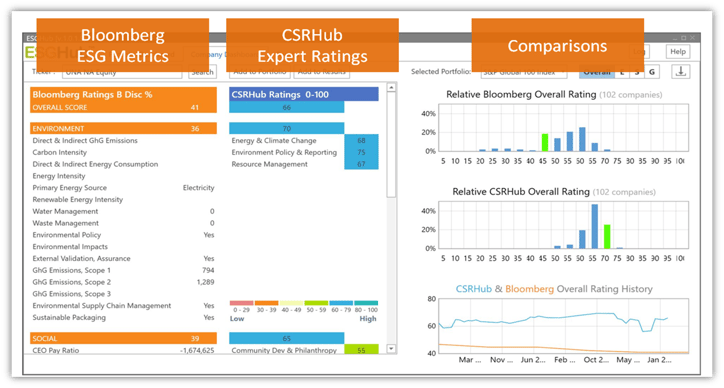Select the External Validation, Assurance row
This screenshot has height=388, width=724.
click(123, 258)
